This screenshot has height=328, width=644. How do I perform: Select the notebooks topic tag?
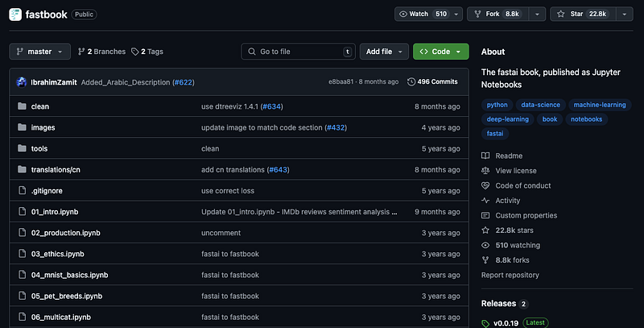point(587,119)
